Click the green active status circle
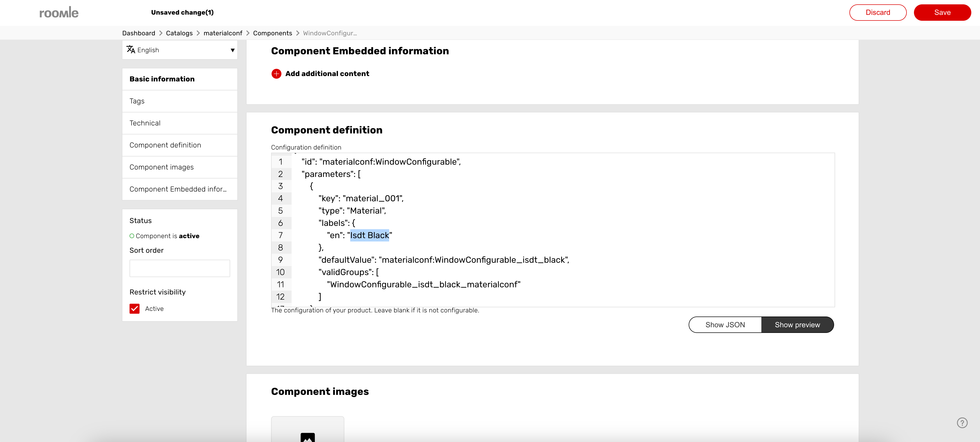980x442 pixels. click(132, 236)
